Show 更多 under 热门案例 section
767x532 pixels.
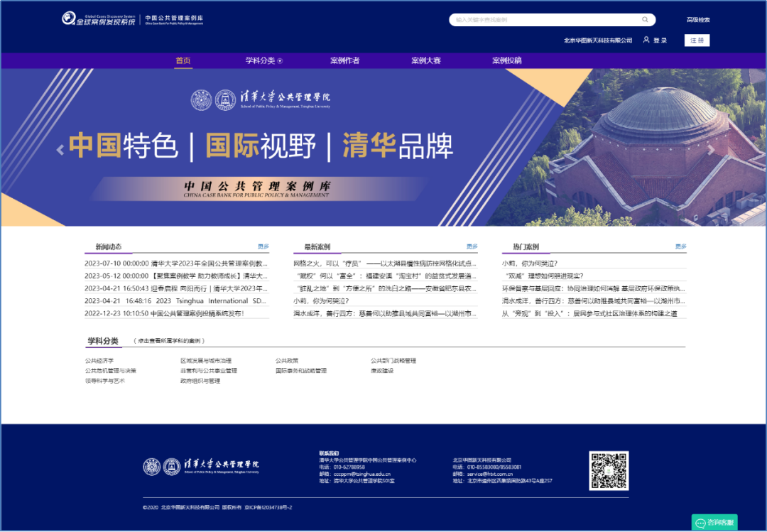click(x=680, y=246)
